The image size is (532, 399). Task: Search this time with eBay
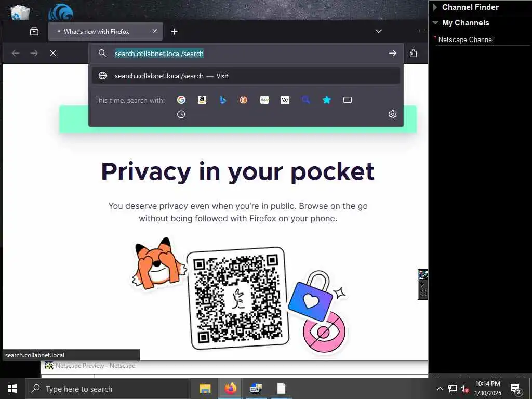click(x=264, y=100)
